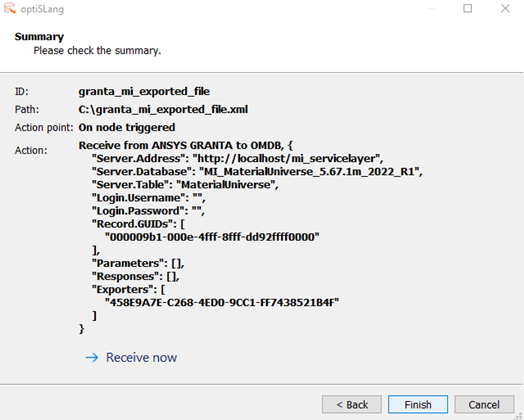
Task: Click the path C:\granta_mi_exported_file.xml
Action: (x=163, y=109)
